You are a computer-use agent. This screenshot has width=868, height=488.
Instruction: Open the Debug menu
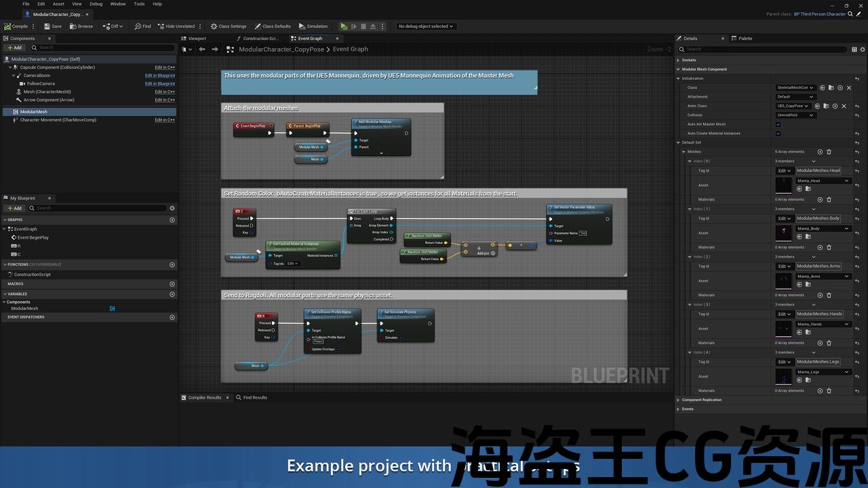96,4
